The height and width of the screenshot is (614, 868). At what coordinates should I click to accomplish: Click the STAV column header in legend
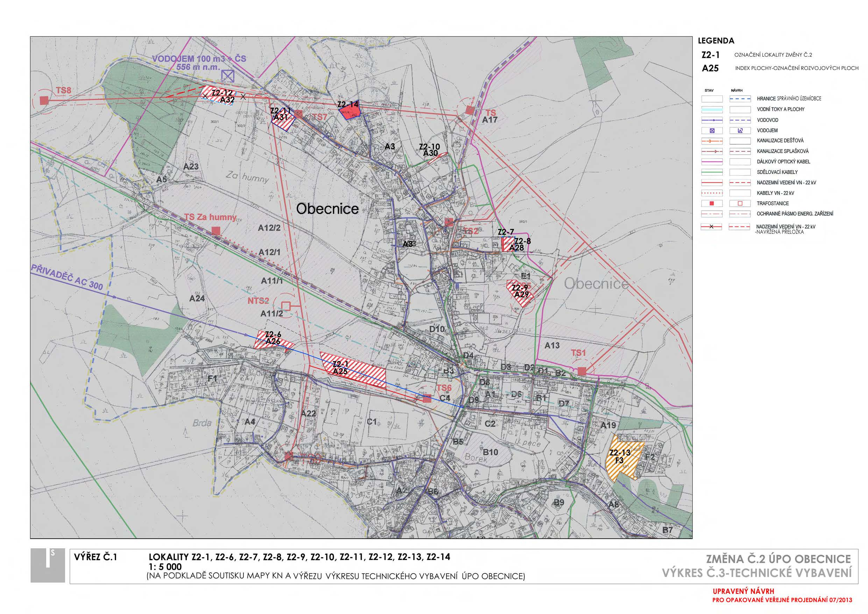[x=709, y=91]
